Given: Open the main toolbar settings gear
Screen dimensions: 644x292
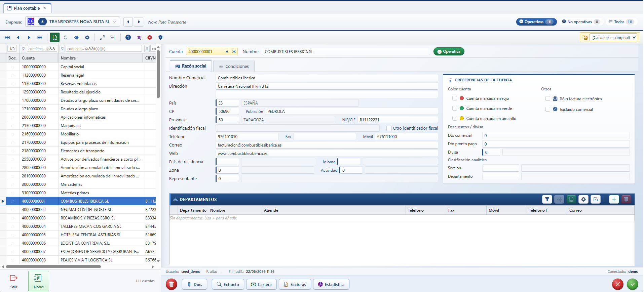Looking at the screenshot, I should point(87,38).
